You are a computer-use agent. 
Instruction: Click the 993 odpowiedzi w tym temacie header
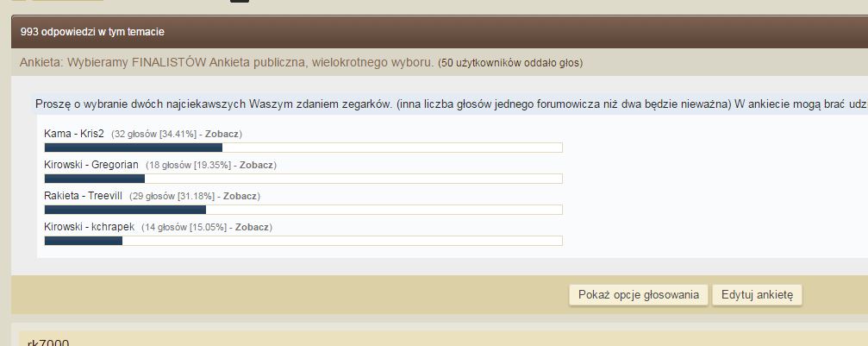point(91,32)
